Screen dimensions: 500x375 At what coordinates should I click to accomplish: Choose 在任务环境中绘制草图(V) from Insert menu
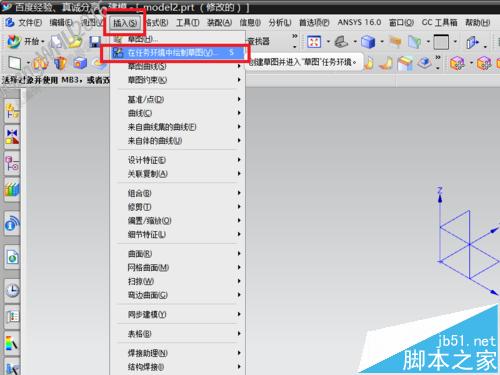point(178,53)
